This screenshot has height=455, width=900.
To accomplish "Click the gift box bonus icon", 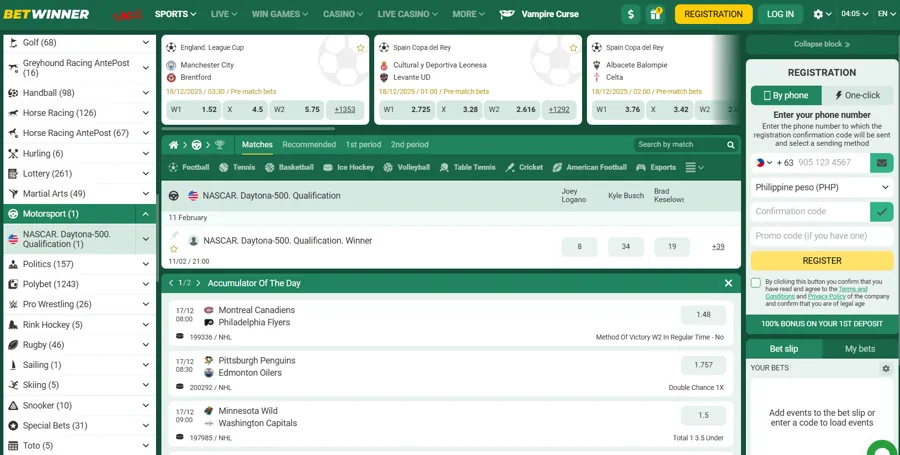I will click(656, 14).
